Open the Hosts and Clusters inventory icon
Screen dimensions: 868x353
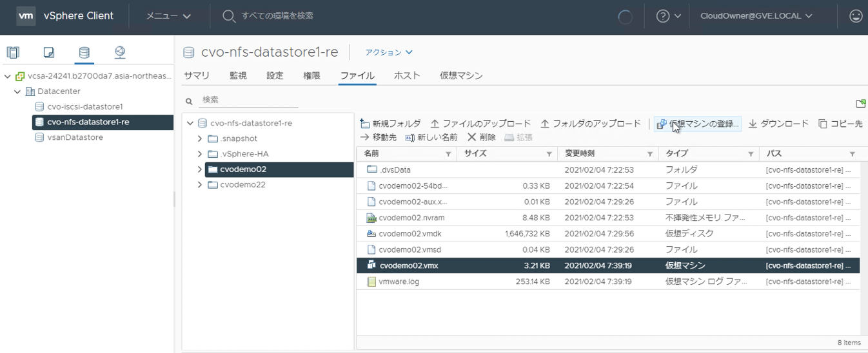pyautogui.click(x=13, y=53)
